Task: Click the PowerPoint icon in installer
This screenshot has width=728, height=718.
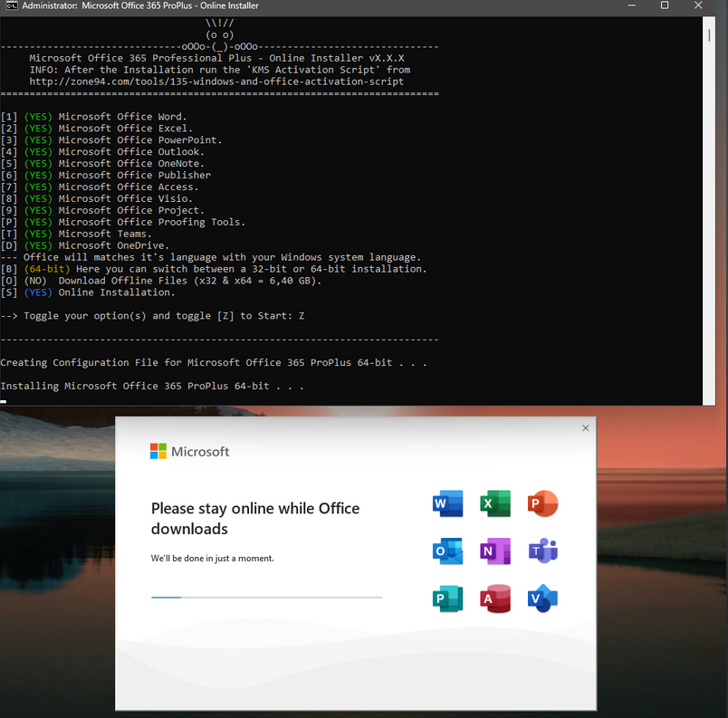Action: (x=543, y=503)
